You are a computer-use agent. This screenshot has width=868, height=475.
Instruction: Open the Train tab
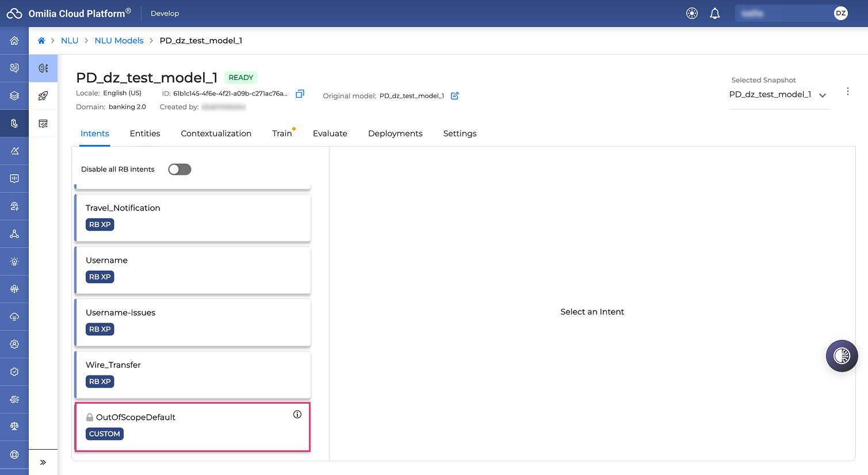[282, 133]
